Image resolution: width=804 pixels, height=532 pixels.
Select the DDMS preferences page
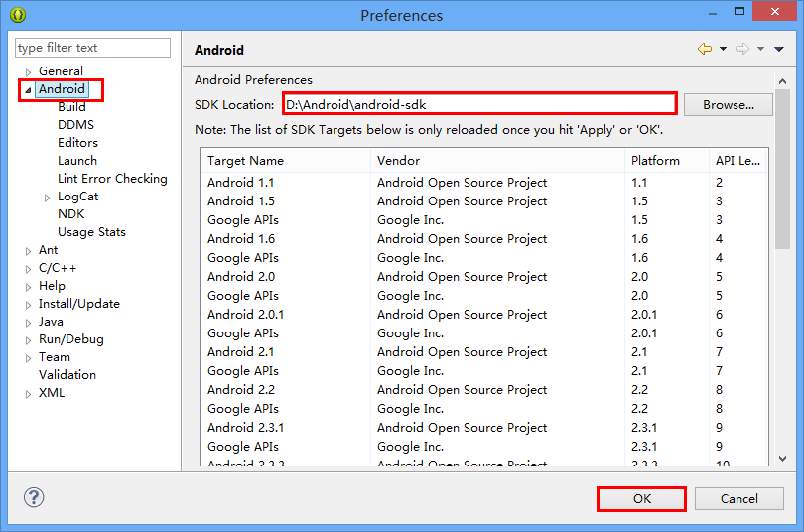[75, 124]
